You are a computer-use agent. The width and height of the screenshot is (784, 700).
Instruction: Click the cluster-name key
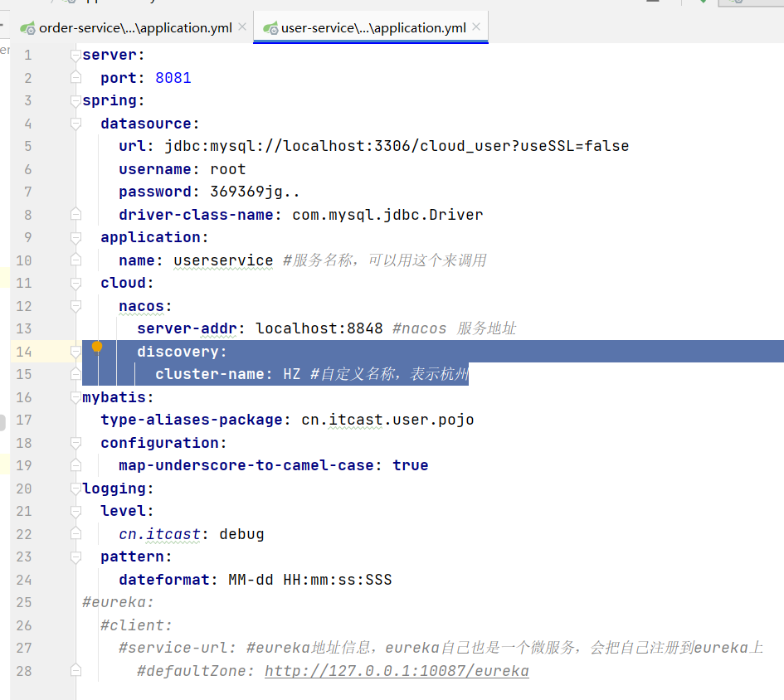(209, 374)
